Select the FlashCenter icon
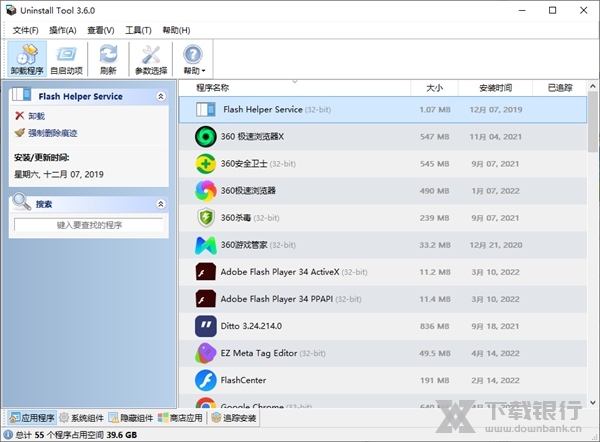 pos(205,380)
